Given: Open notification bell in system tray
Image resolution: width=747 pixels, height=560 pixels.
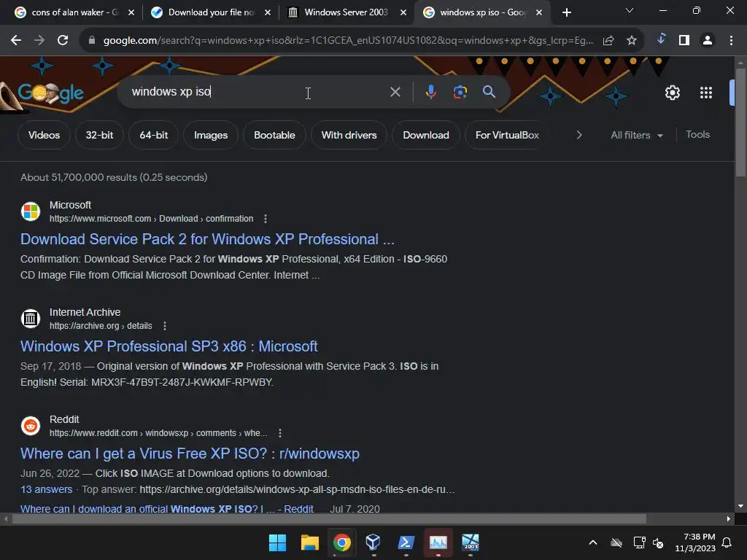Looking at the screenshot, I should click(x=727, y=542).
